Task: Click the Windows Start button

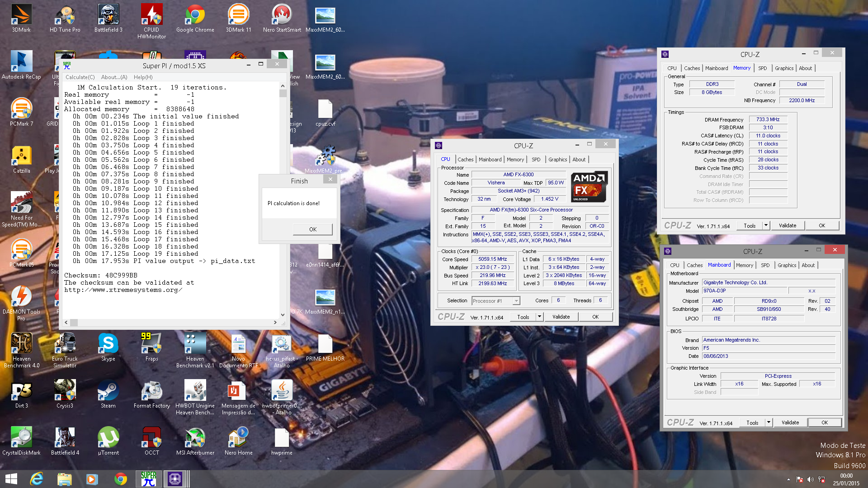Action: click(11, 479)
